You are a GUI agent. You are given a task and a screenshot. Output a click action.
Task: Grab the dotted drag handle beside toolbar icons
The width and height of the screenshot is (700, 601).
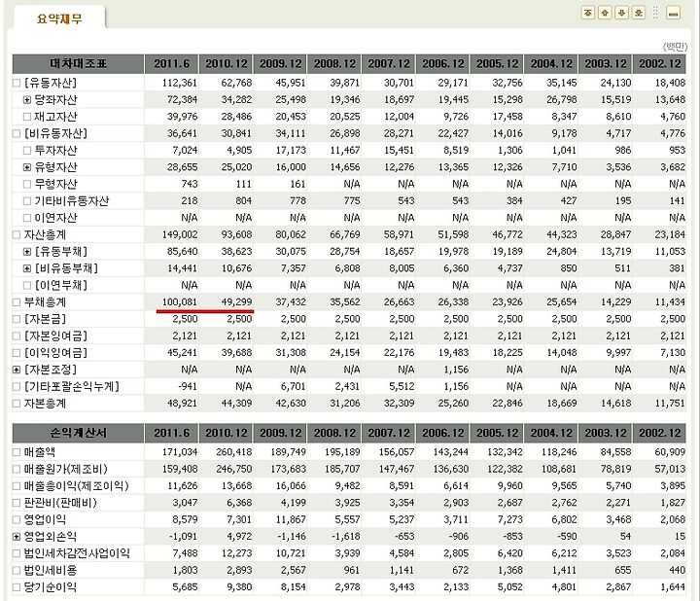pos(656,13)
